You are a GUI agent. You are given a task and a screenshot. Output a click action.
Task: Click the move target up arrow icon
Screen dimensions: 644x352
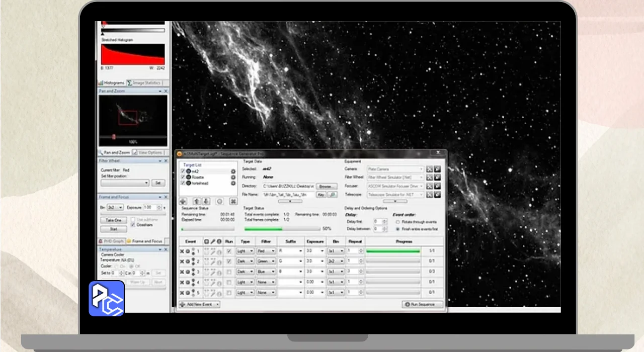pyautogui.click(x=197, y=201)
